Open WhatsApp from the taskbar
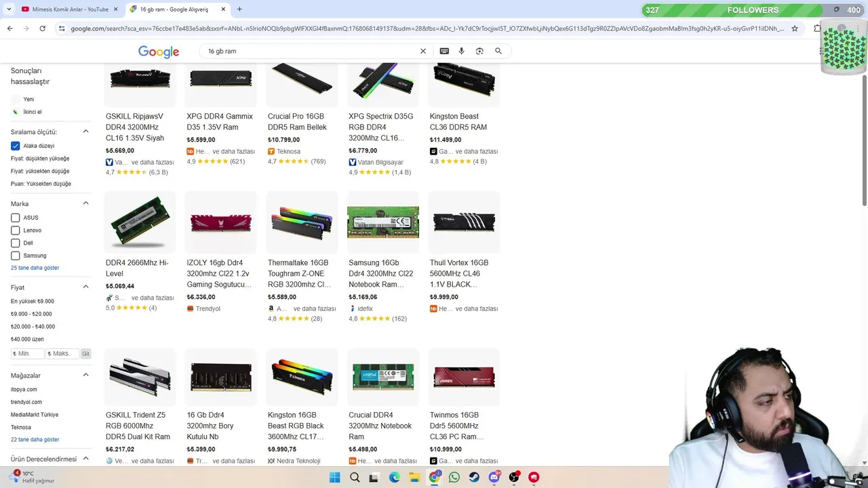This screenshot has height=488, width=868. pyautogui.click(x=454, y=477)
